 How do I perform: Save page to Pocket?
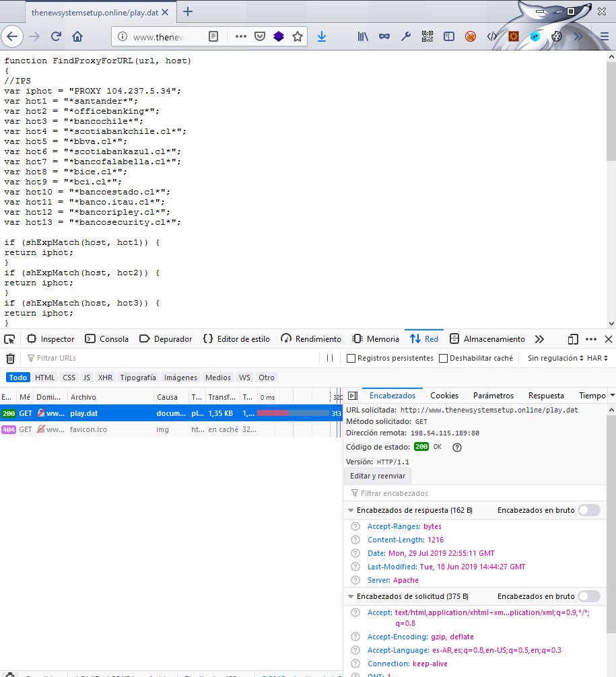[260, 37]
